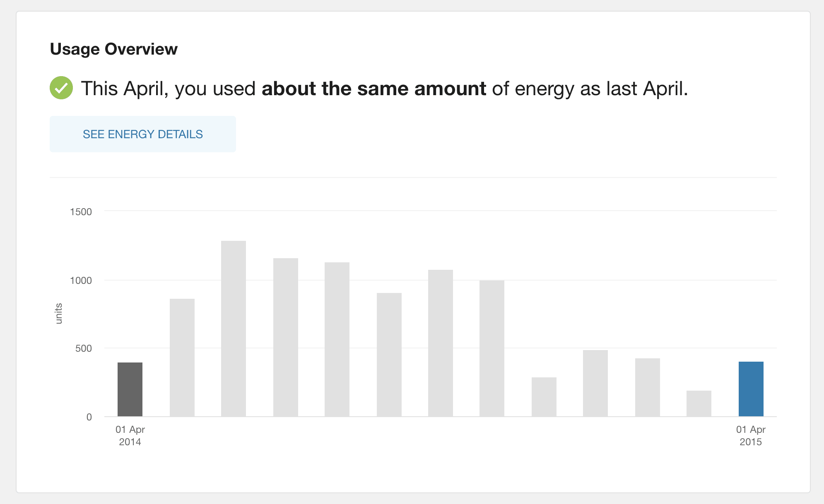Click the Usage Overview heading
Viewport: 824px width, 504px height.
point(113,49)
